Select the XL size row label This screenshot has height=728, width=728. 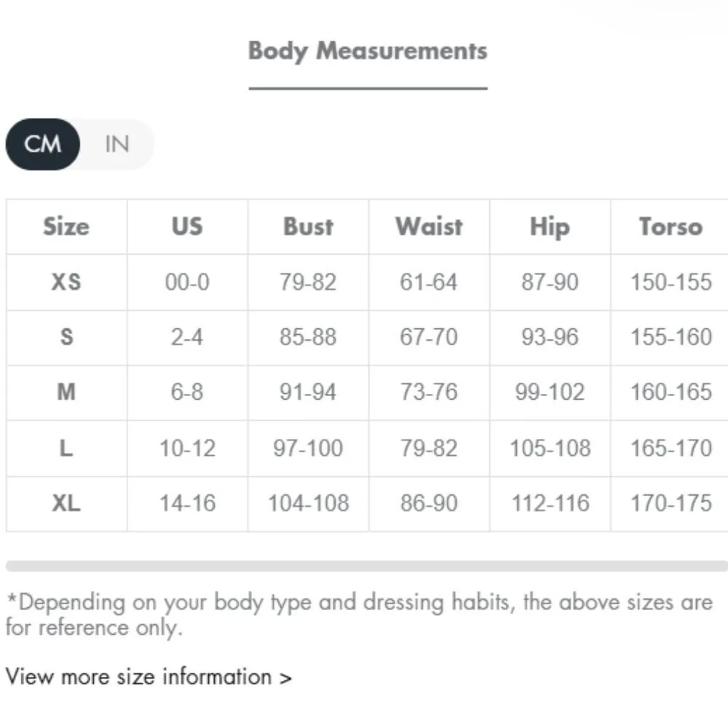(66, 503)
